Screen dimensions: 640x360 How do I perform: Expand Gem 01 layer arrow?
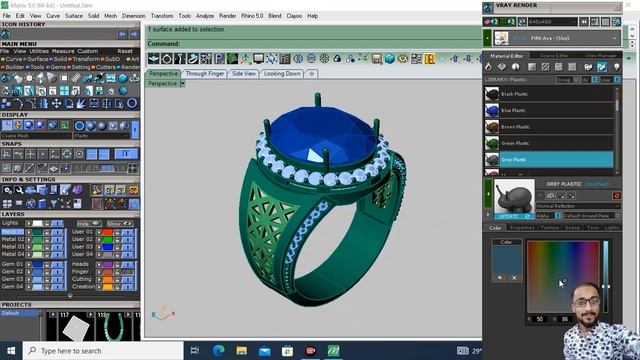coord(29,264)
